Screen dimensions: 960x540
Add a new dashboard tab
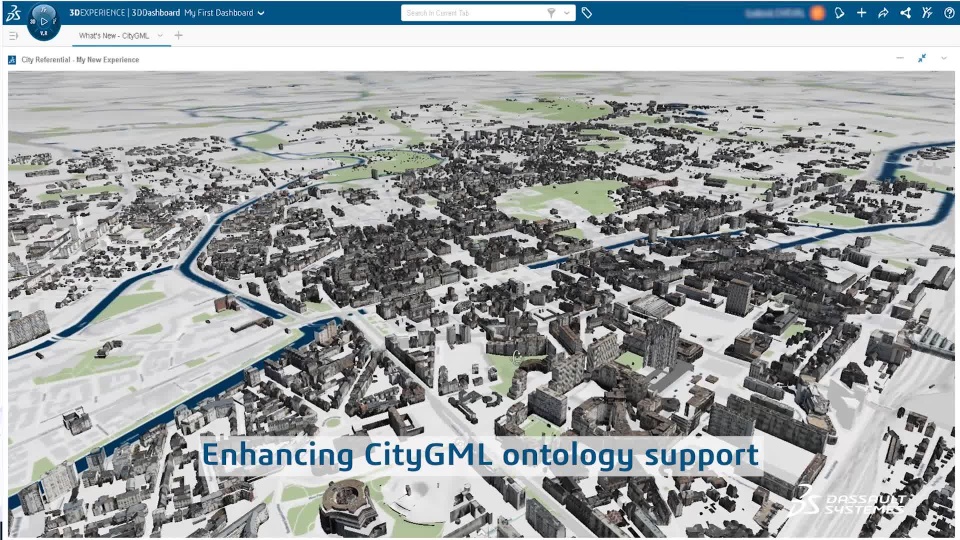point(178,36)
